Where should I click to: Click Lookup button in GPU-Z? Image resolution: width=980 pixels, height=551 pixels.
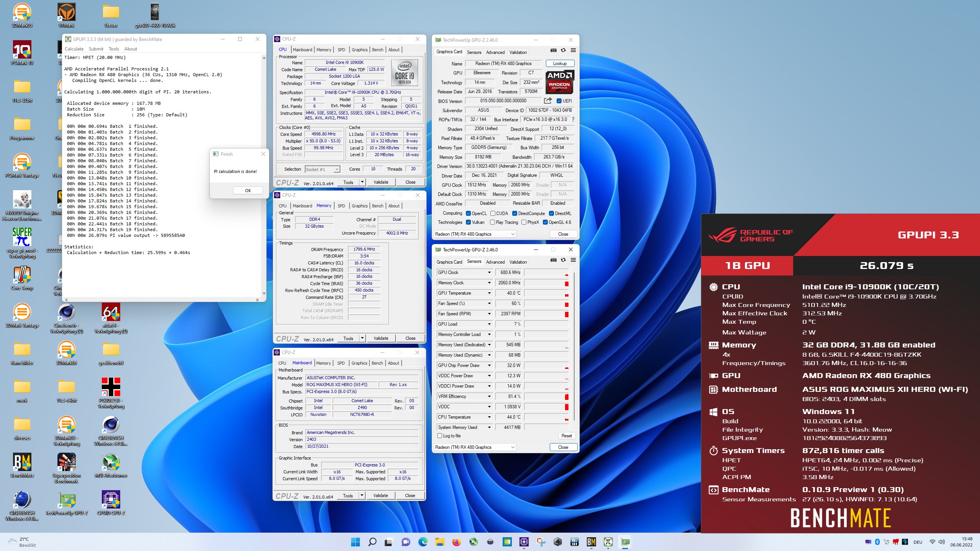tap(560, 64)
